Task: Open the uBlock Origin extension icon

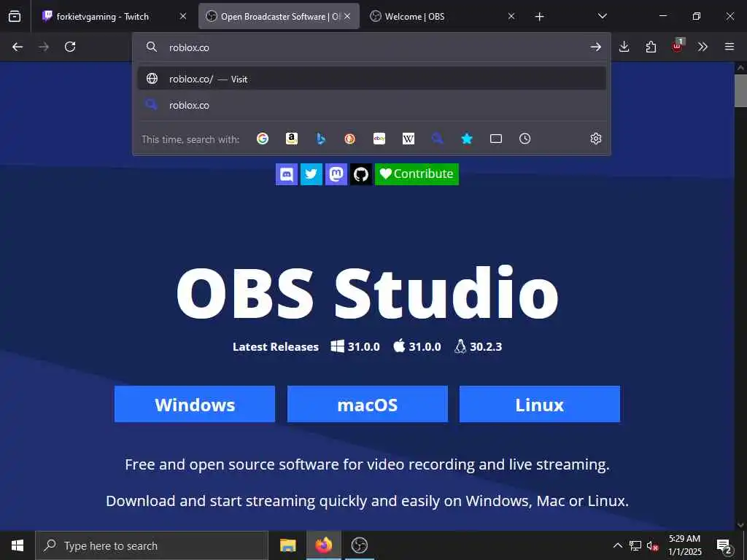Action: tap(678, 46)
